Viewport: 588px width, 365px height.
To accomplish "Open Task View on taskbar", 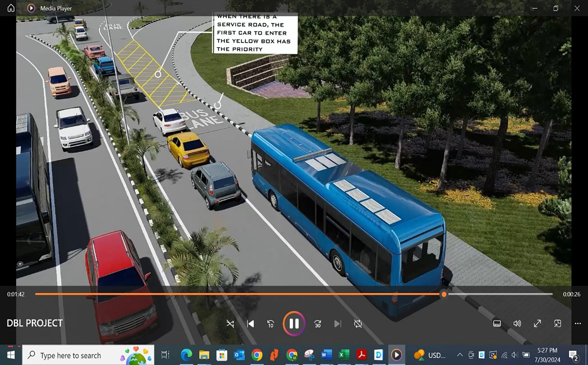I will [165, 355].
